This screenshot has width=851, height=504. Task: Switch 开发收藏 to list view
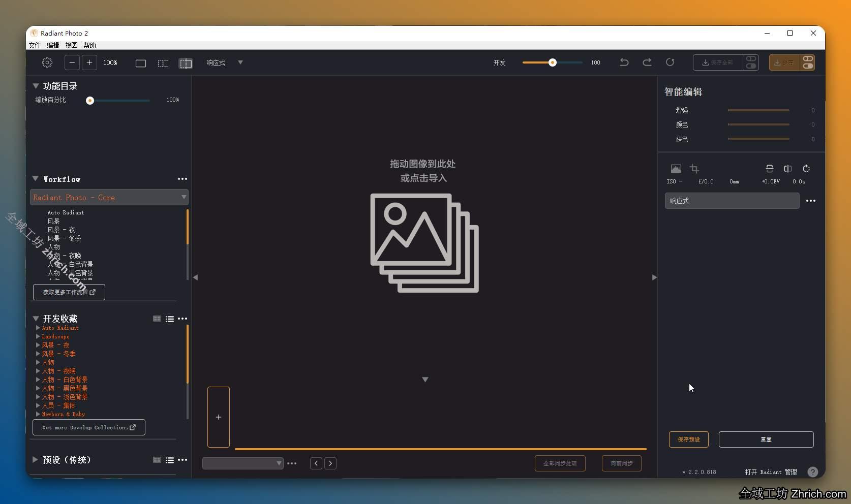(x=170, y=319)
